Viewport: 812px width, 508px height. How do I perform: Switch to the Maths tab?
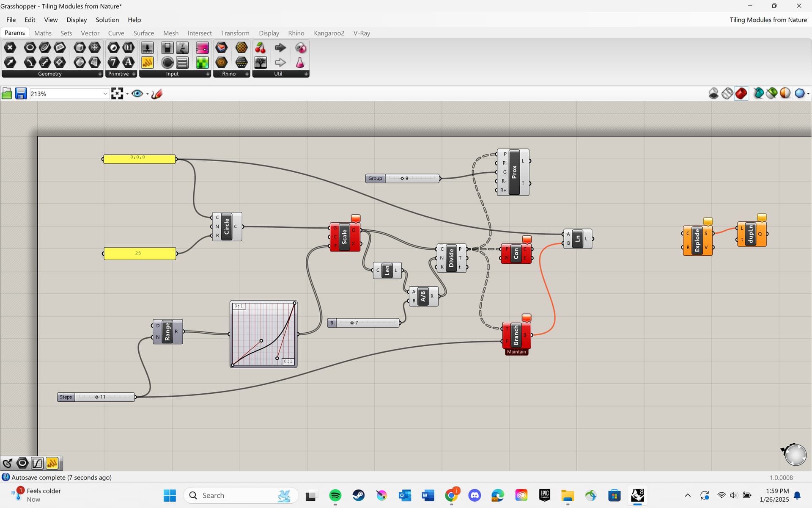coord(43,33)
